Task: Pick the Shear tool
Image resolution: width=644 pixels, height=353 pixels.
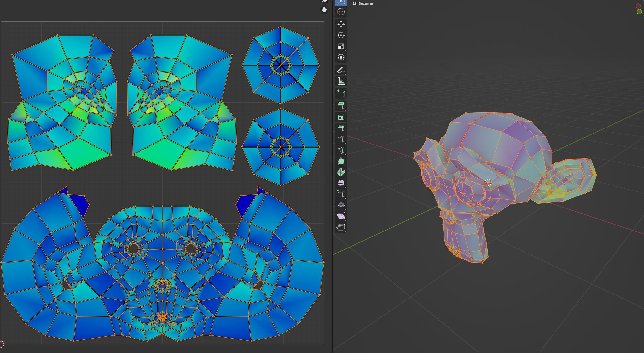Action: click(x=341, y=216)
